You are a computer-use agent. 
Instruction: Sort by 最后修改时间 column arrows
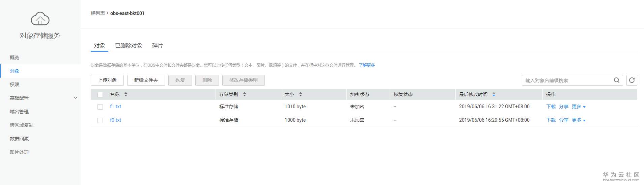[x=494, y=94]
